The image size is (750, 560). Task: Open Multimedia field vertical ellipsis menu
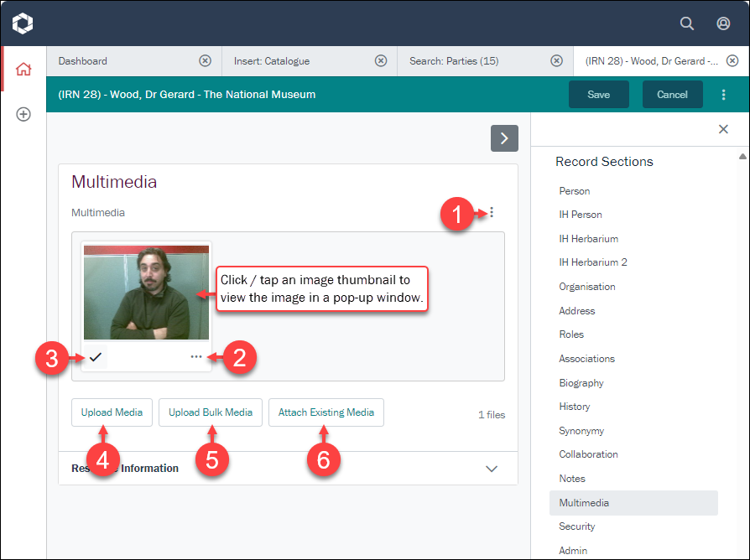(492, 213)
